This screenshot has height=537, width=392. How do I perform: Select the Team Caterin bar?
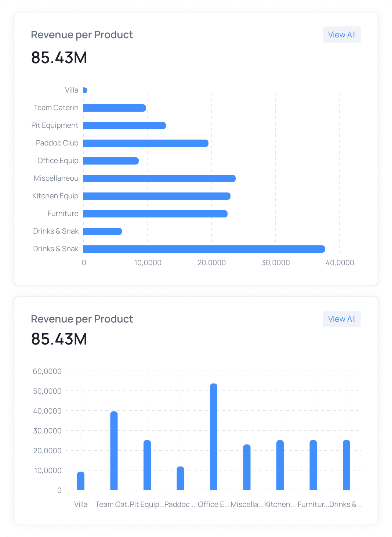[114, 107]
